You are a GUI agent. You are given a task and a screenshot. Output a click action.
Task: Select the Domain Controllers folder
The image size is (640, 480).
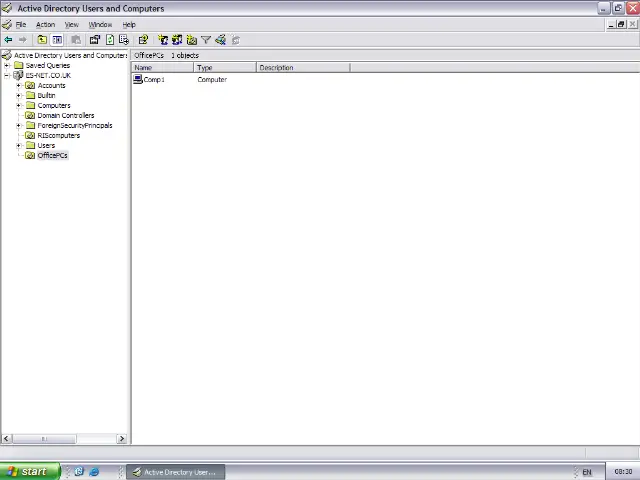pos(65,115)
